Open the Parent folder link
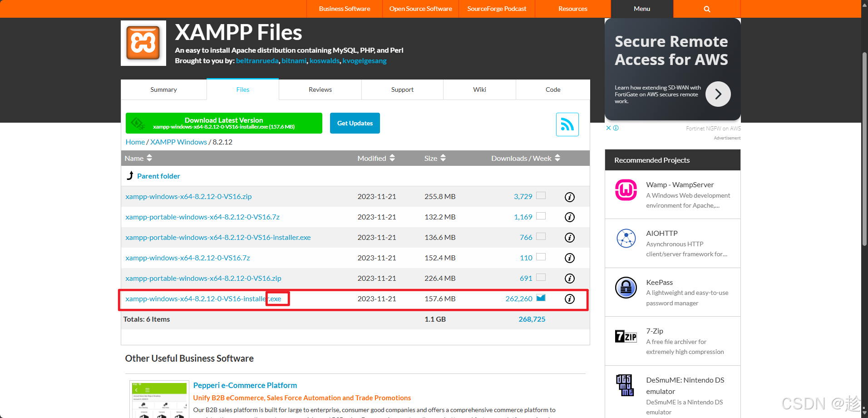This screenshot has width=868, height=418. (x=158, y=176)
